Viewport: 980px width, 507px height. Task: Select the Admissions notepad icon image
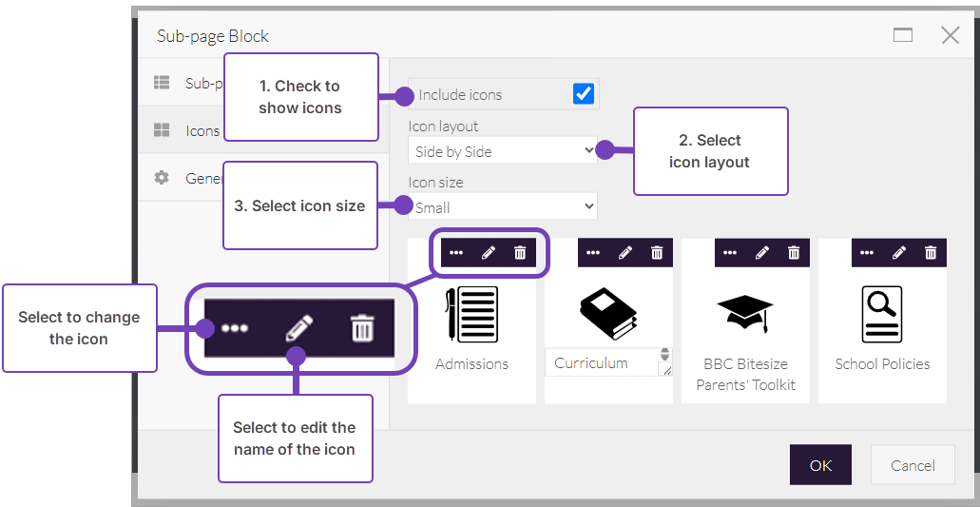click(x=471, y=313)
